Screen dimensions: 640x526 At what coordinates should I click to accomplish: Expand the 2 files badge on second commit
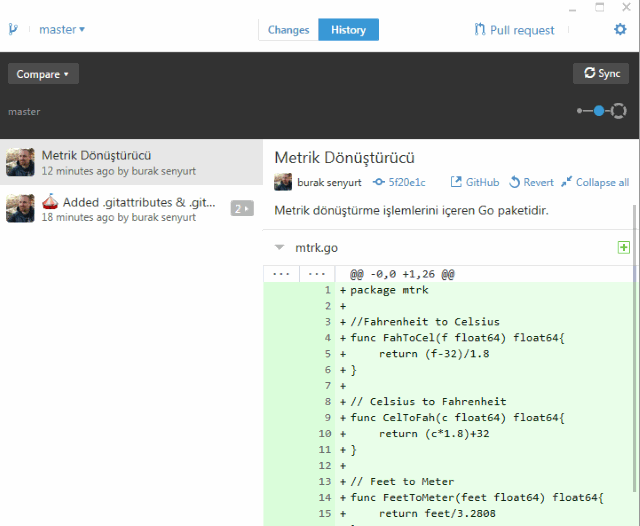coord(242,208)
